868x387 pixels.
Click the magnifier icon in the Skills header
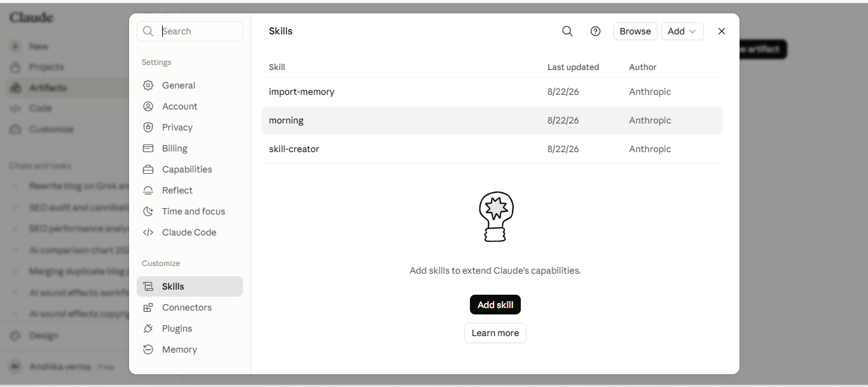[x=567, y=31]
